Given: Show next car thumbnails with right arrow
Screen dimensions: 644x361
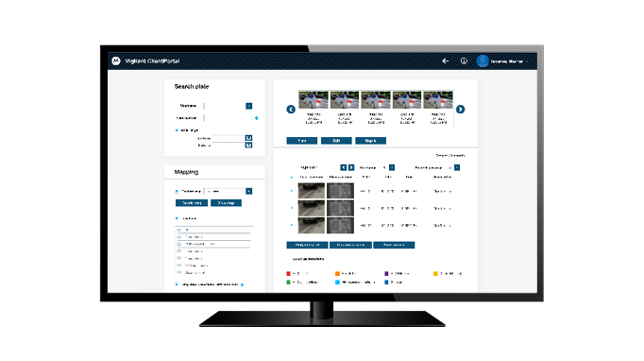Looking at the screenshot, I should coord(460,110).
